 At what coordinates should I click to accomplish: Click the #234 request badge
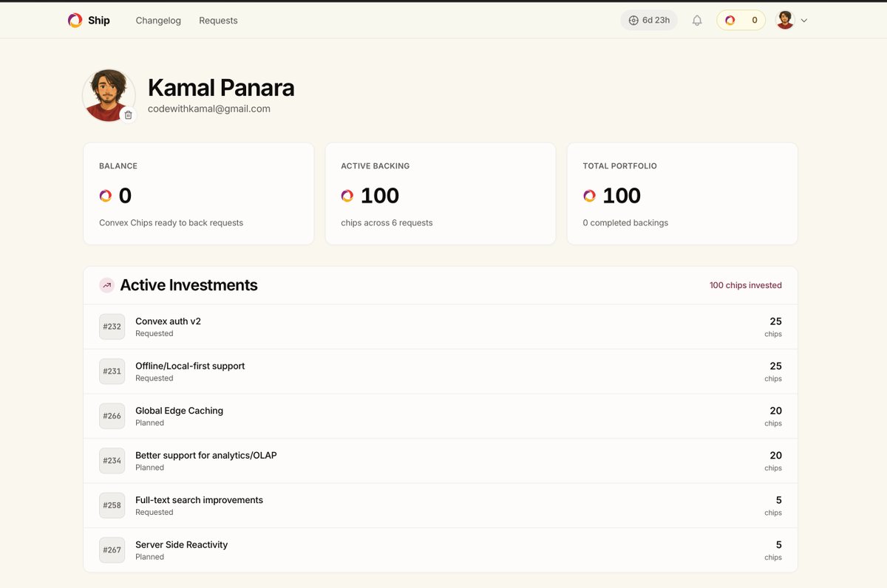(x=112, y=461)
